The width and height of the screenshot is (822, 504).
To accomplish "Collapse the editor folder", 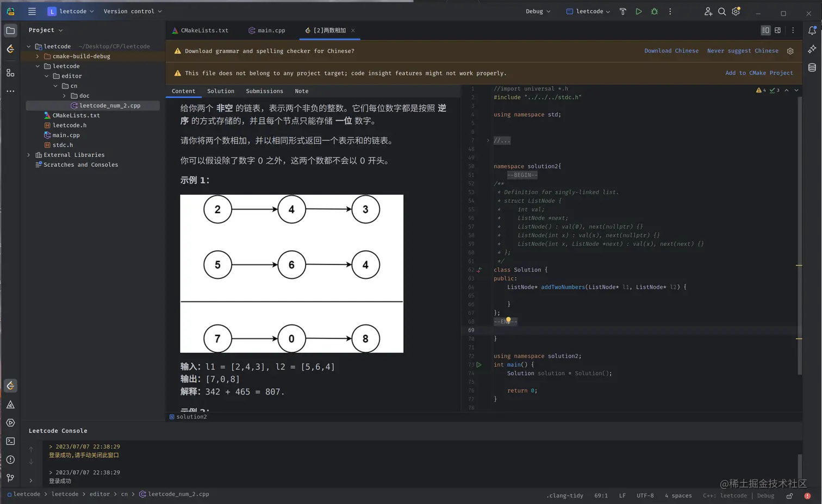I will pos(47,76).
